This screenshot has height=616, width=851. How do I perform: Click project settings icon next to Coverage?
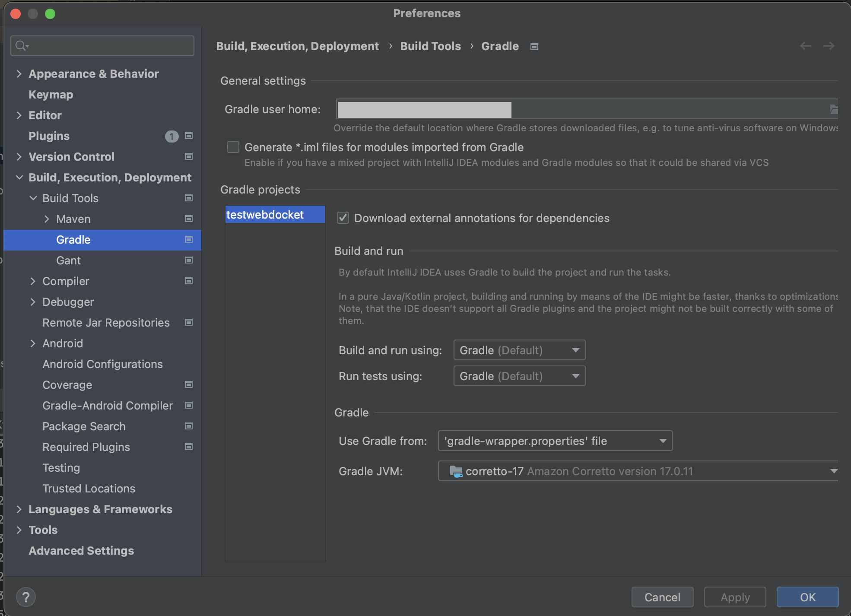click(x=189, y=385)
